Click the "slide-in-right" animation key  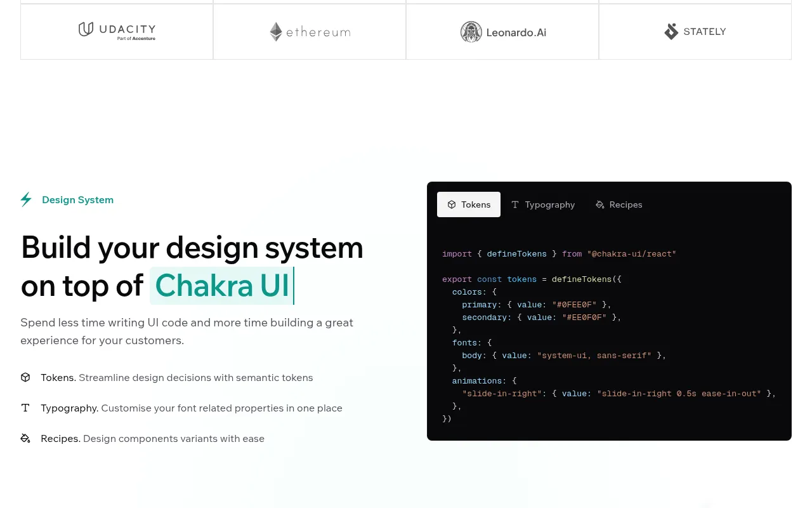pos(502,394)
